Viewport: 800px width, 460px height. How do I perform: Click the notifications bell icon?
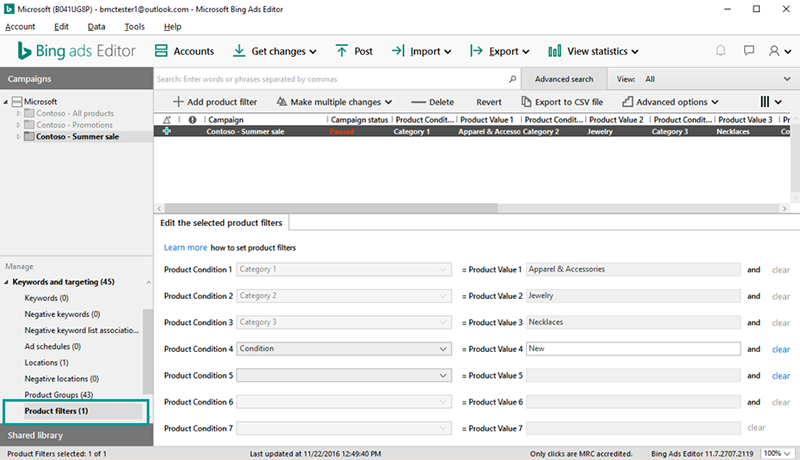[720, 50]
